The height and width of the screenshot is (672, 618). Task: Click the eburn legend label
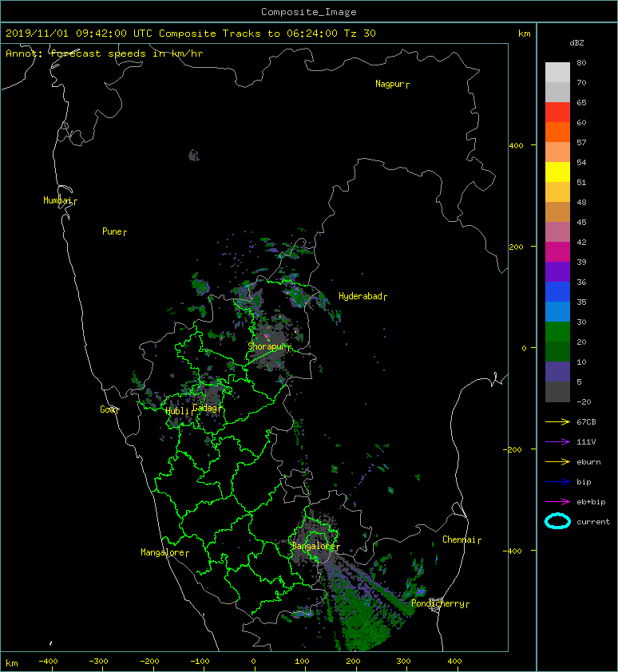[588, 462]
